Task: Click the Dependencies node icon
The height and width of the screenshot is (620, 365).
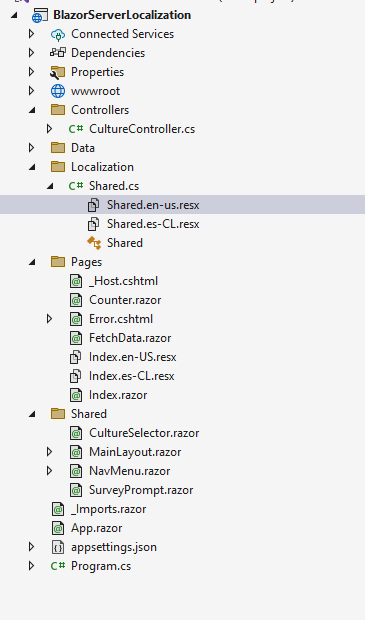Action: tap(58, 53)
